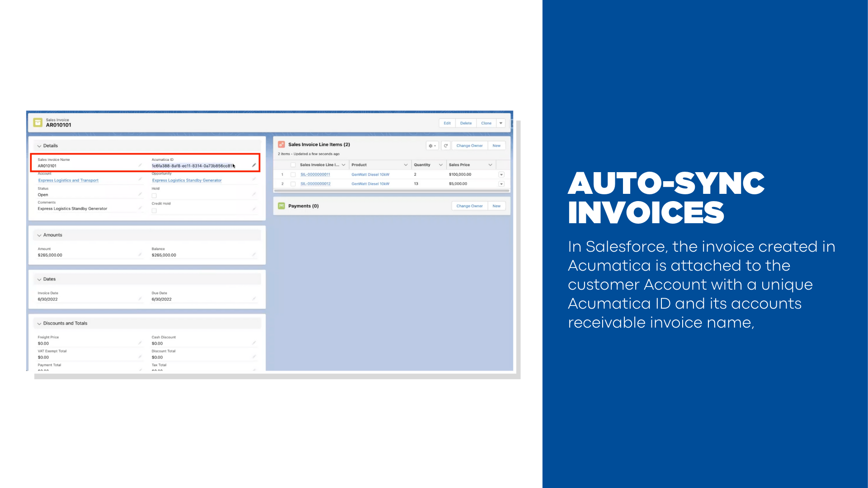This screenshot has height=488, width=868.
Task: Edit the Due Date with pencil icon
Action: tap(254, 299)
